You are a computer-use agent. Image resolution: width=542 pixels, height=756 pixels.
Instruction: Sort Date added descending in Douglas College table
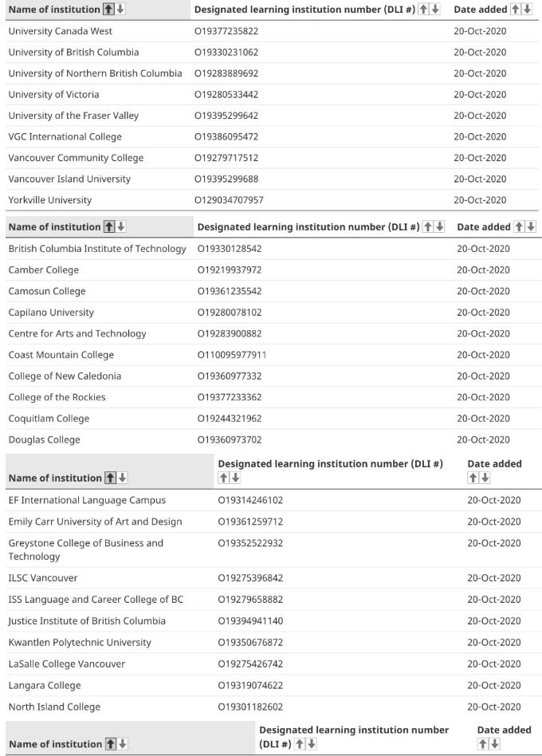pos(530,227)
